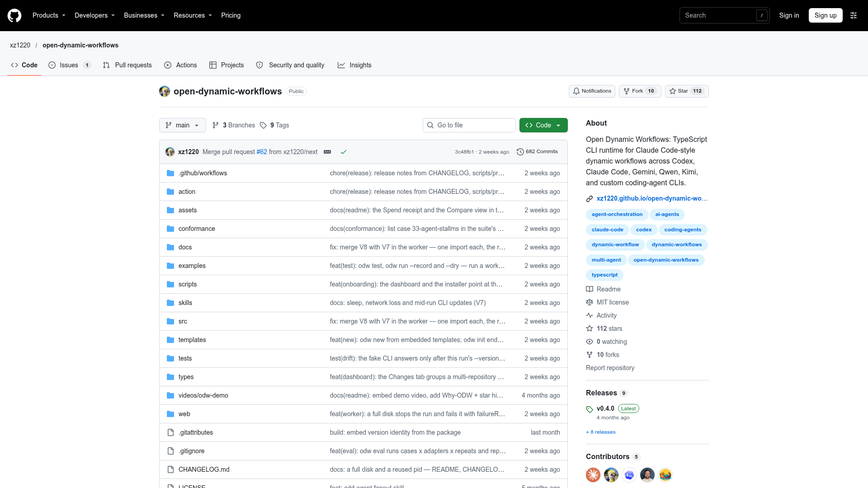
Task: View 3 Branches list
Action: point(234,125)
